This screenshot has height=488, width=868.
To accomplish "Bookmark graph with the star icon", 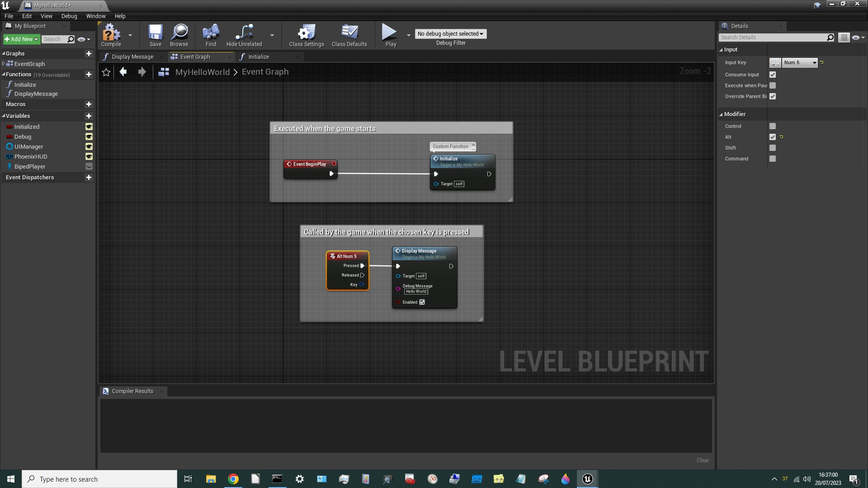I will click(x=106, y=72).
